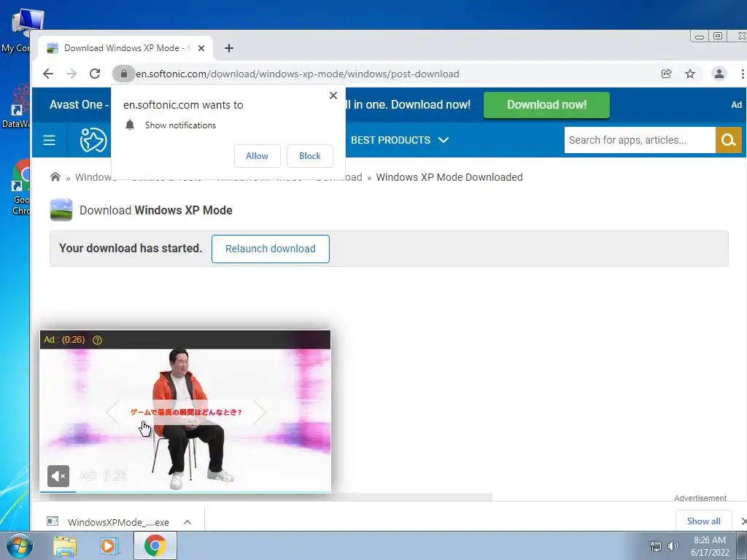
Task: Dismiss the notification permission popup with X
Action: tap(333, 96)
